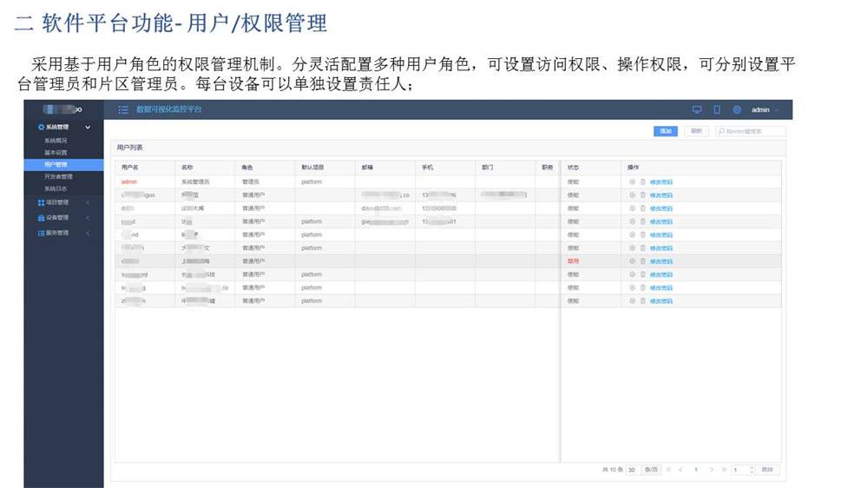This screenshot has height=488, width=868.
Task: Click the 管理员 role cell
Action: tap(250, 181)
